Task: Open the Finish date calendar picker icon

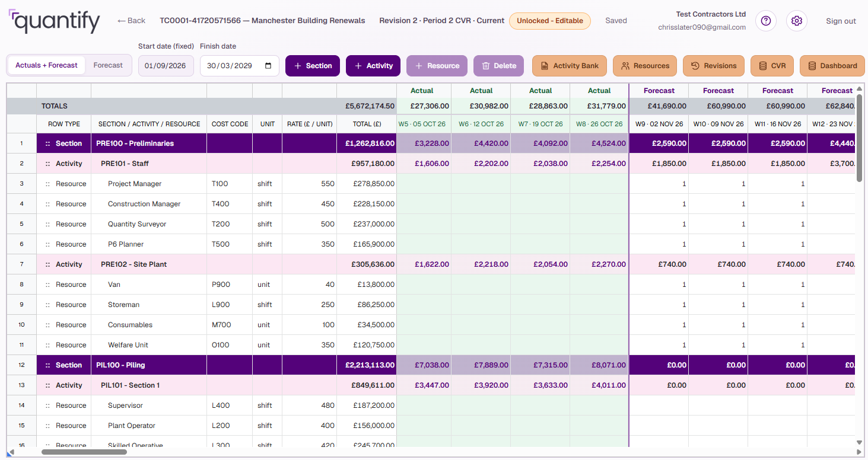Action: point(269,66)
